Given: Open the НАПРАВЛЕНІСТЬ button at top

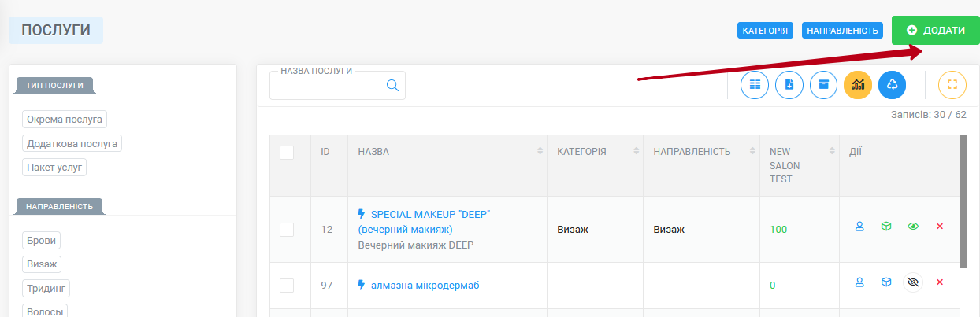Looking at the screenshot, I should (842, 31).
